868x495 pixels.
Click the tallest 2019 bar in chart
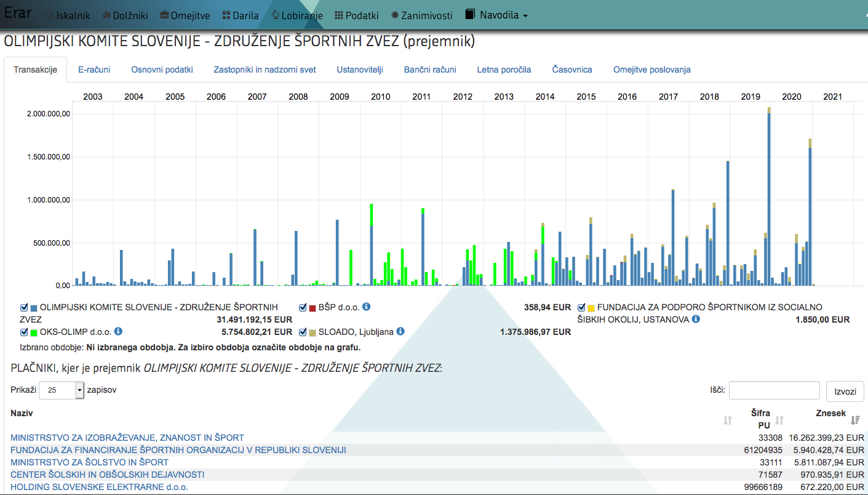[x=769, y=197]
